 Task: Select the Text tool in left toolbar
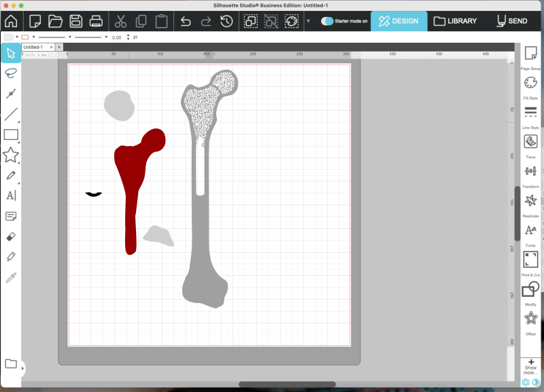coord(10,196)
